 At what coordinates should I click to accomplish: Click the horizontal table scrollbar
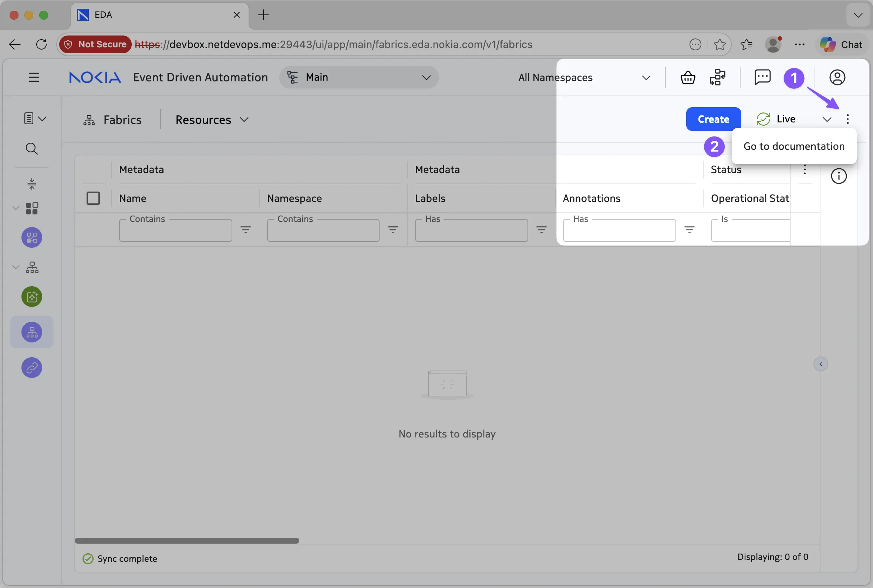pos(187,540)
